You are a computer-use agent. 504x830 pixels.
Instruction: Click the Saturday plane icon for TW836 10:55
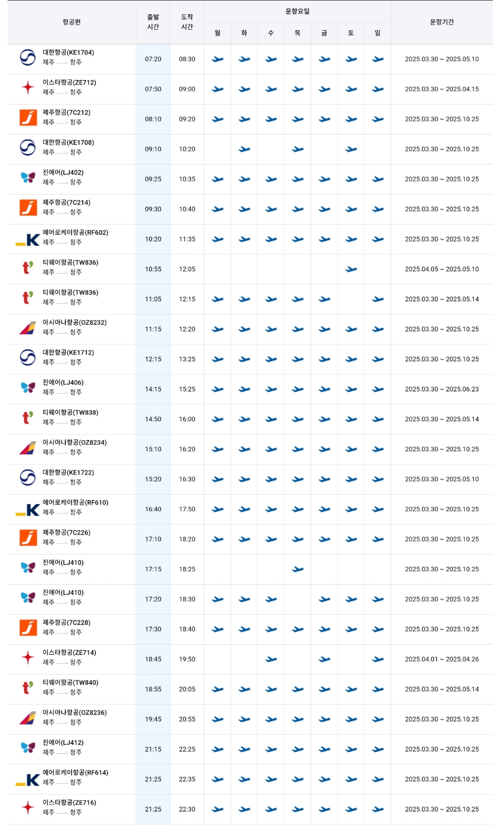(351, 269)
